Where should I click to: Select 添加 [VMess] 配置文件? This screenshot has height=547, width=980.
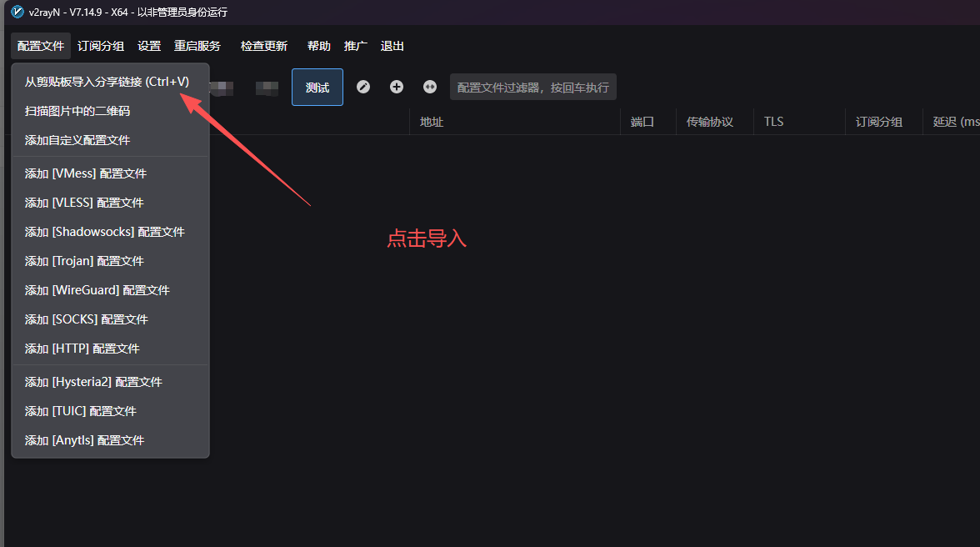(x=86, y=173)
